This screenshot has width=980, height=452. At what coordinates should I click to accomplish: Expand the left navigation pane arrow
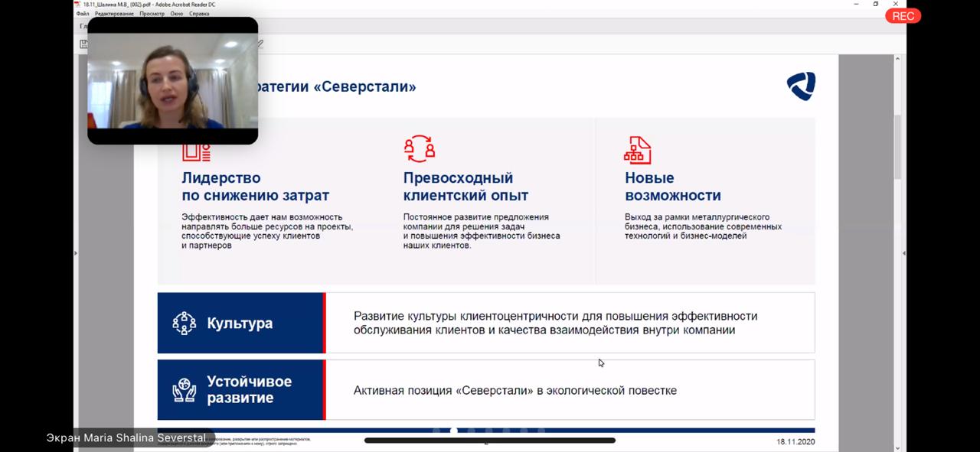[75, 253]
